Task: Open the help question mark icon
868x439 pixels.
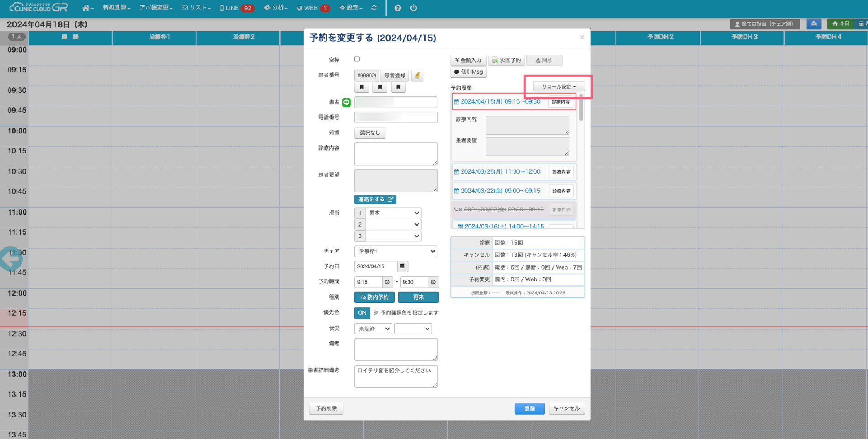Action: pos(398,8)
